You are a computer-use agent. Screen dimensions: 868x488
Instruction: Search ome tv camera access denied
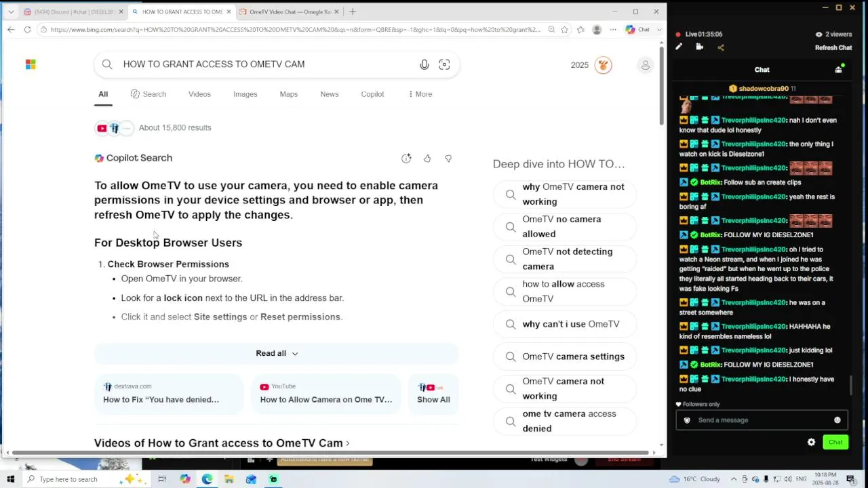click(565, 421)
